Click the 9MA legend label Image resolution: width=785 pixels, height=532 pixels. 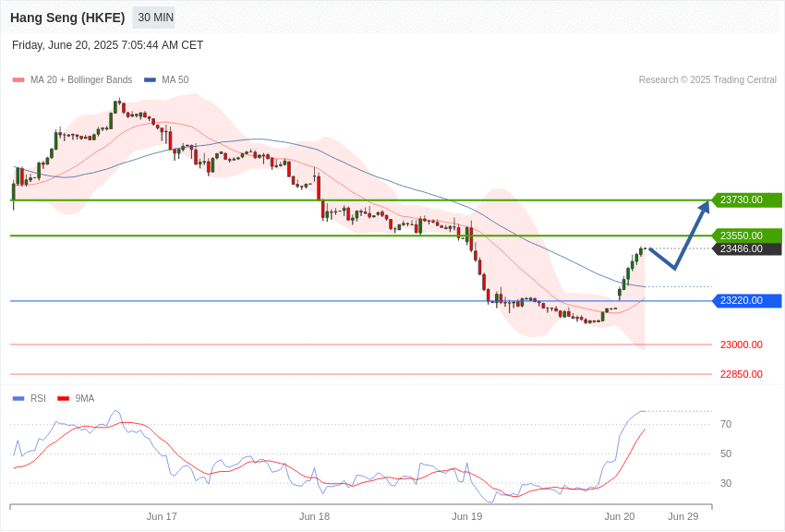(x=85, y=398)
